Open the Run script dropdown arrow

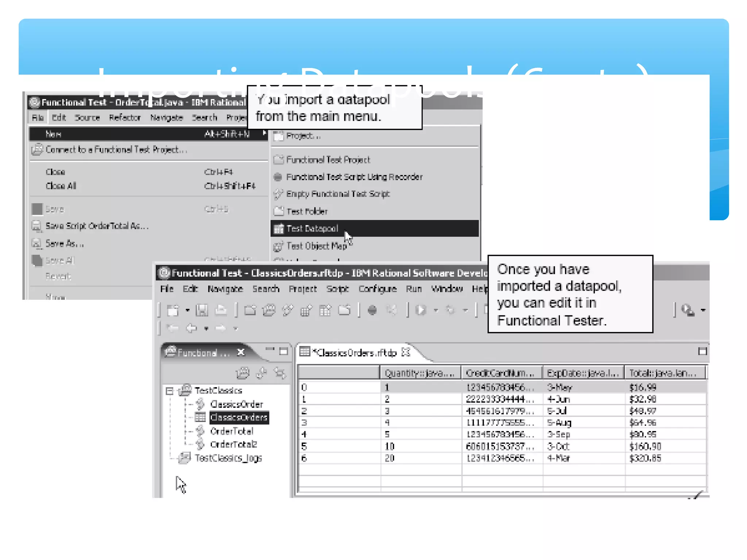coord(436,310)
